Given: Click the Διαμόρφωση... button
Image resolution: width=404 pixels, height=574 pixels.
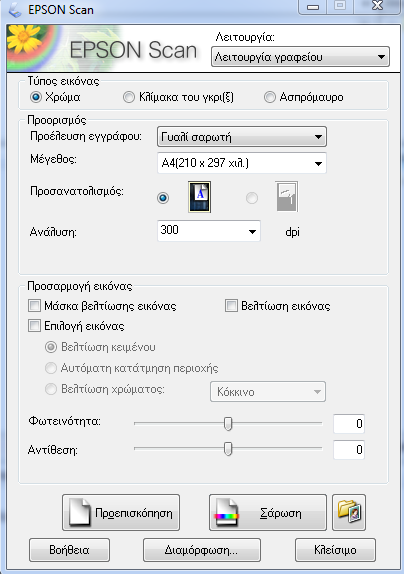Looking at the screenshot, I should pos(202,550).
